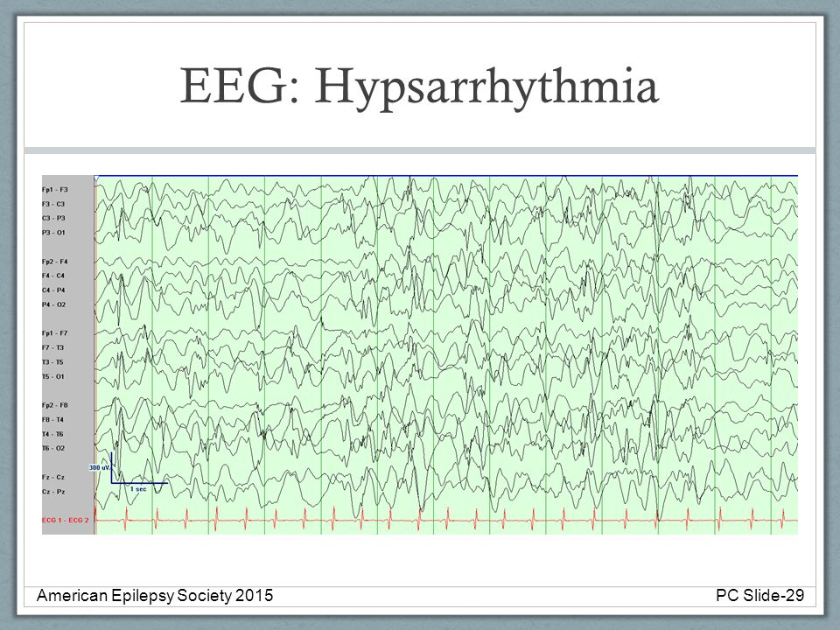The height and width of the screenshot is (630, 840).
Task: Select the 'Fp1 - F3' channel label
Action: coord(55,190)
